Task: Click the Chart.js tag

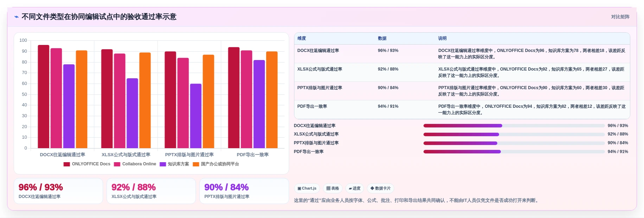Action: (307, 189)
